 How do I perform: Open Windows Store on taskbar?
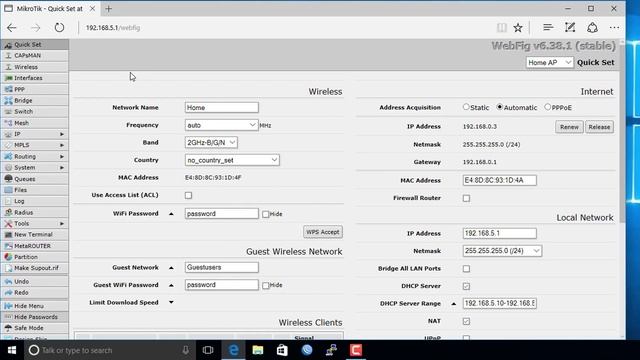point(282,350)
